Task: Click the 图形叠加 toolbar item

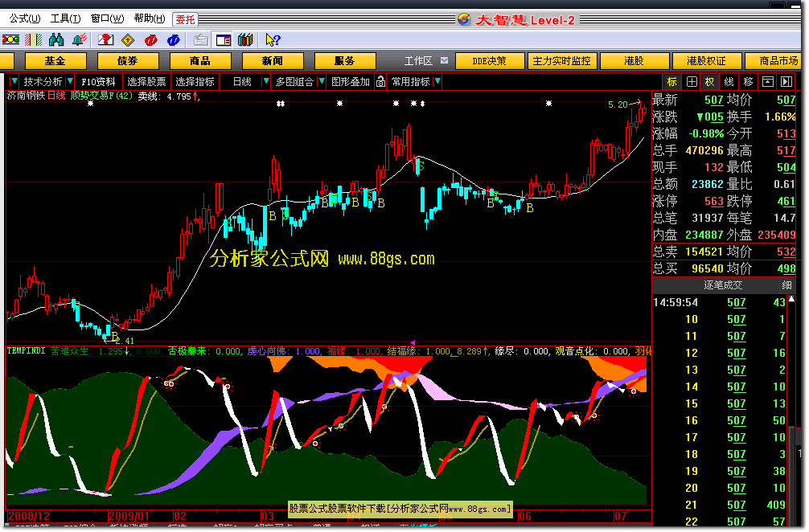Action: pos(351,81)
